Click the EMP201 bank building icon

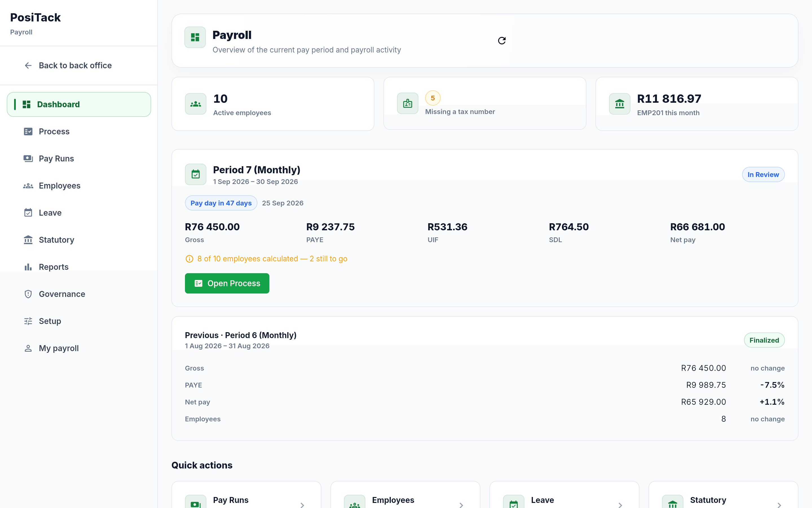click(620, 104)
